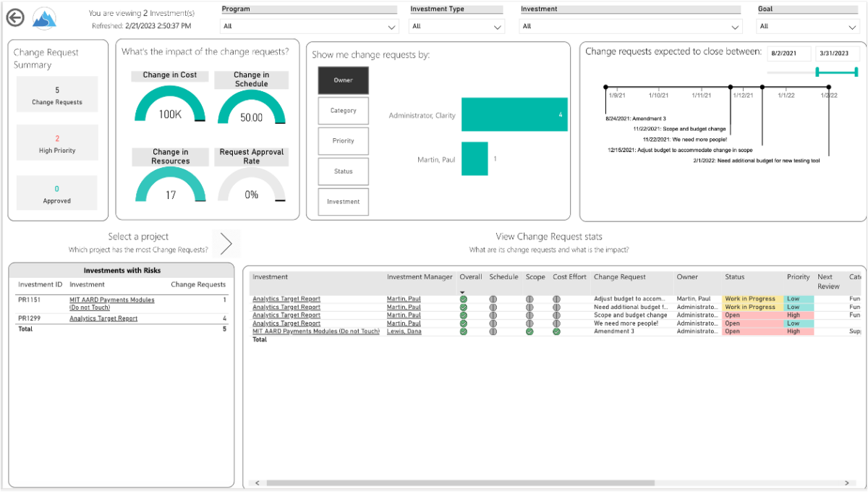The height and width of the screenshot is (492, 868).
Task: Click the Martin, Paul manager link
Action: point(404,299)
